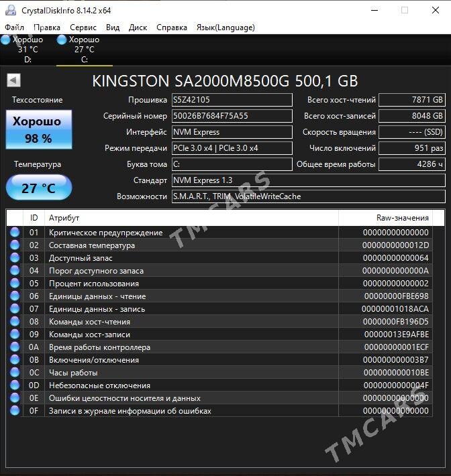Click status orb for Ошибки целостности носителя row

[x=15, y=398]
